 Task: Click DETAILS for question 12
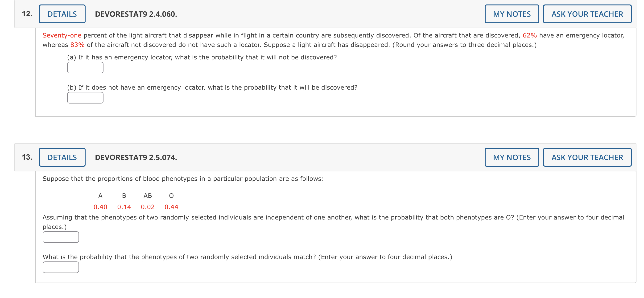point(62,14)
